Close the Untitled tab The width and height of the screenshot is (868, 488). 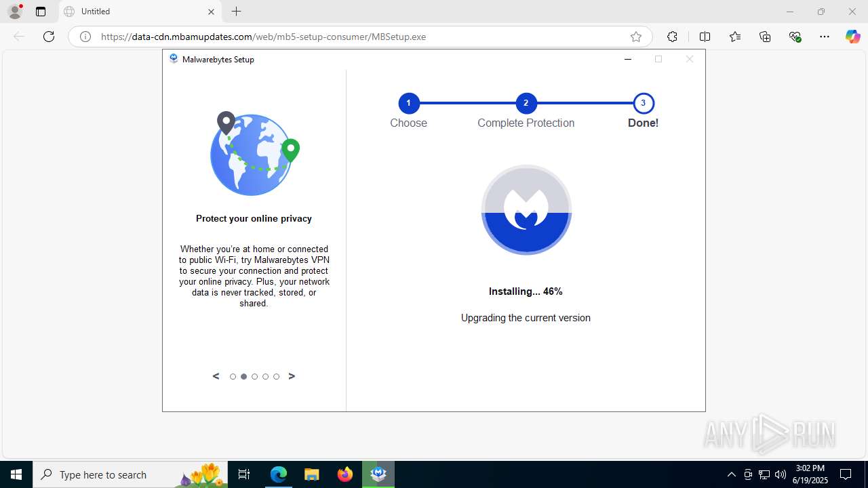(x=211, y=12)
